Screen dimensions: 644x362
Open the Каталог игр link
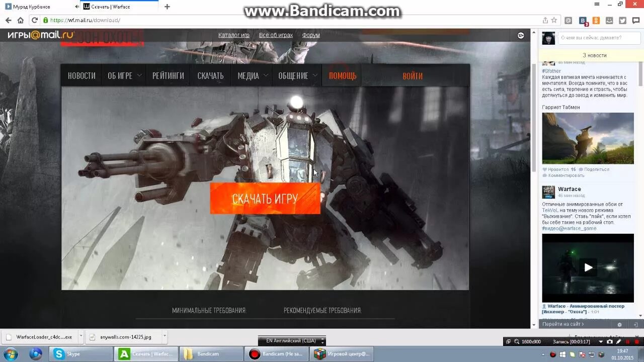(x=234, y=35)
